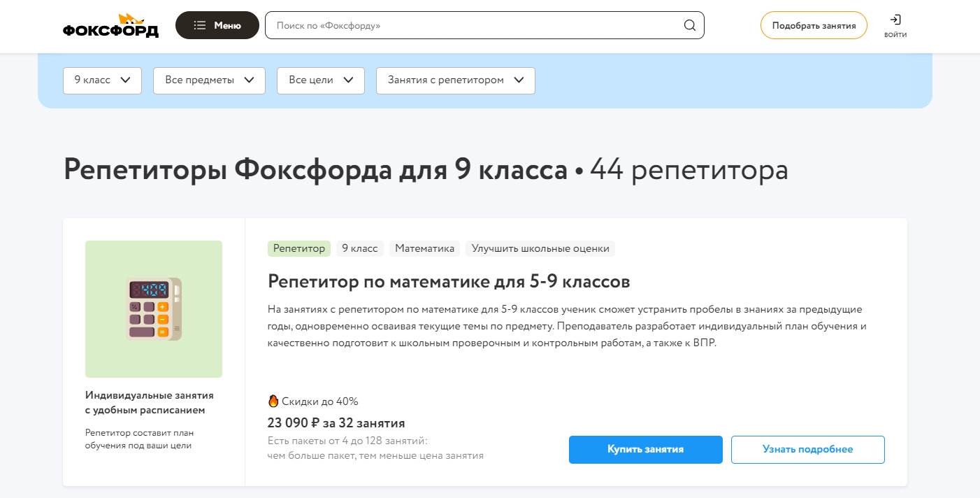Screen dimensions: 980x498
Task: Open the Все цели dropdown
Action: point(321,80)
